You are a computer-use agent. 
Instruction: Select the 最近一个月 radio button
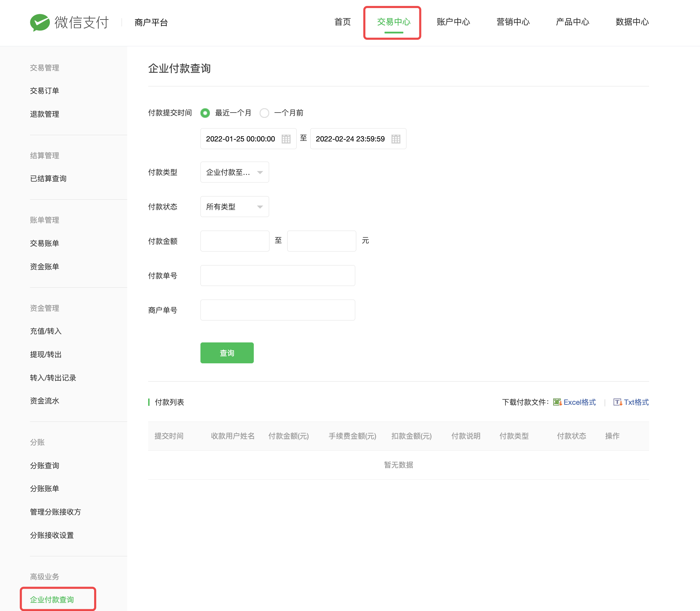tap(205, 113)
